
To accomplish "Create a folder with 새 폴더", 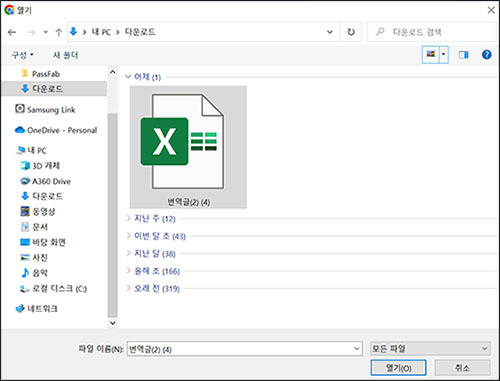I will 66,55.
